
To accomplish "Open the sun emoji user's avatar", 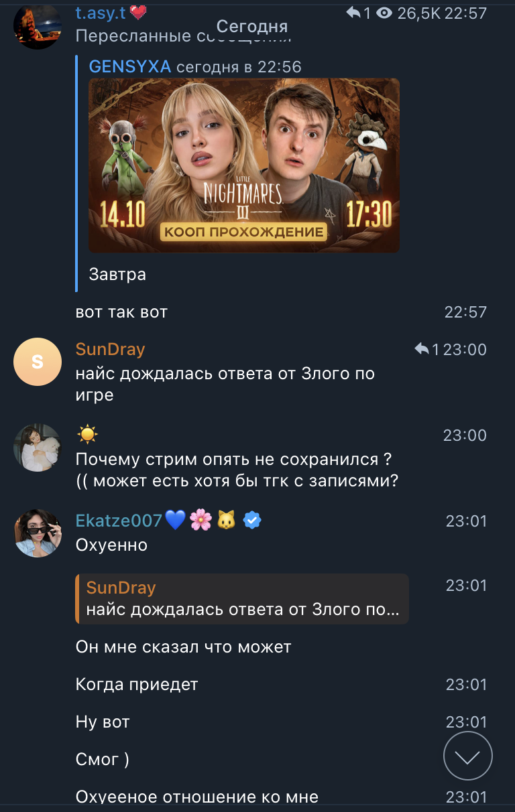I will click(x=38, y=448).
